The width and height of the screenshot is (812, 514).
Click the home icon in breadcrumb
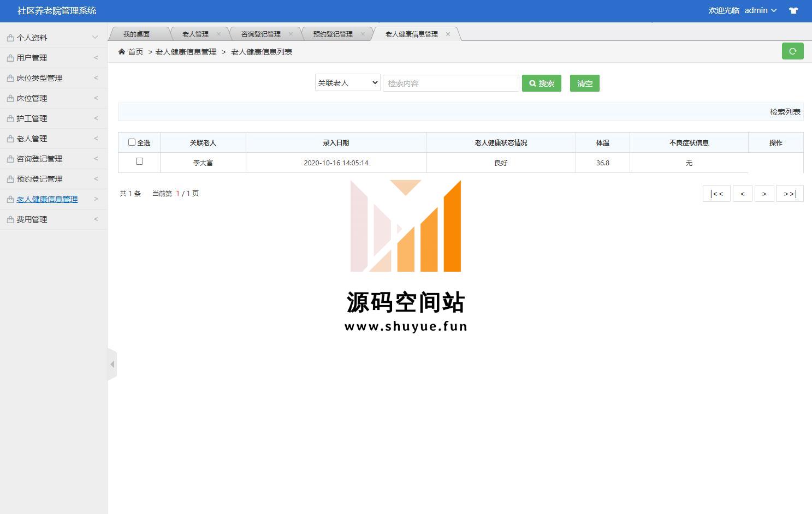point(122,52)
